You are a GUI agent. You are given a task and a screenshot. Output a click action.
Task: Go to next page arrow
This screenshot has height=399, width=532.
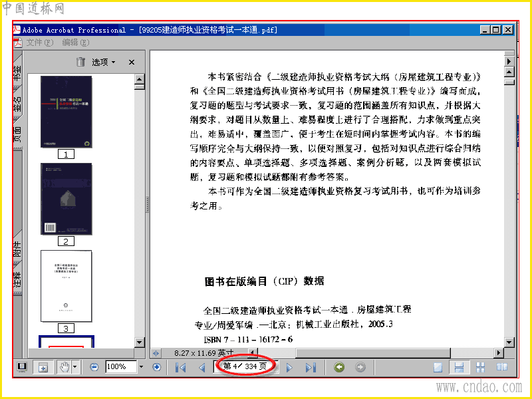coord(289,368)
